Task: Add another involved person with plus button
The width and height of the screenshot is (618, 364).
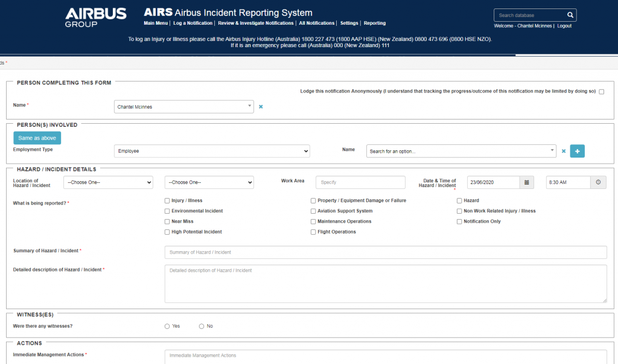Action: [577, 151]
